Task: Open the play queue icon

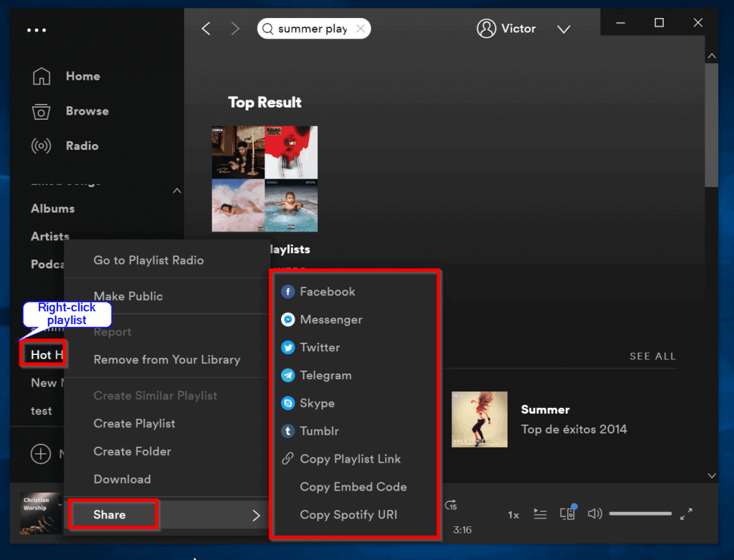Action: point(540,514)
